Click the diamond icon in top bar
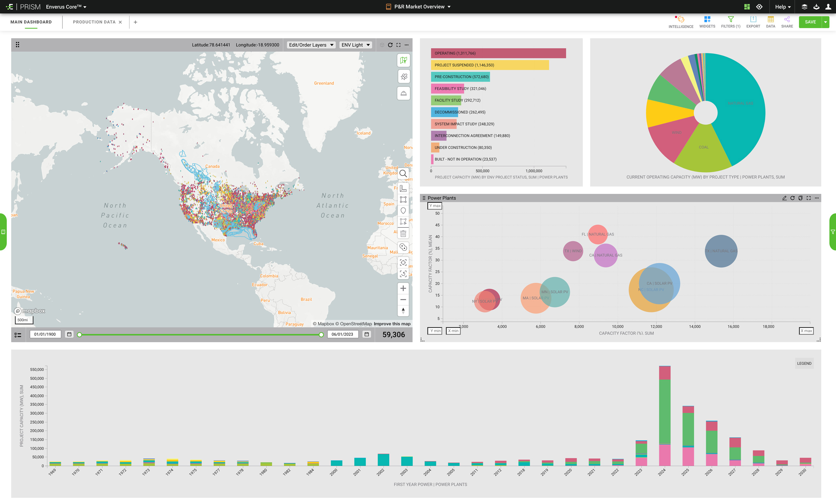This screenshot has height=504, width=836. coord(759,7)
